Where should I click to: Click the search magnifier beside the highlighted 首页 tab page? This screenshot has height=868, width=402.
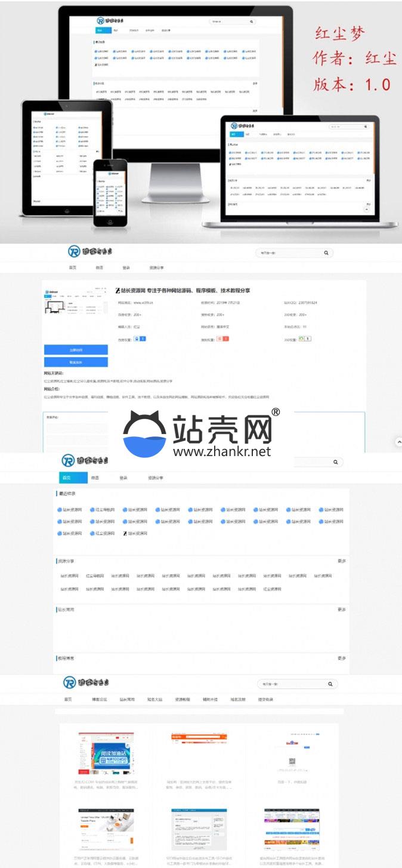click(x=336, y=462)
